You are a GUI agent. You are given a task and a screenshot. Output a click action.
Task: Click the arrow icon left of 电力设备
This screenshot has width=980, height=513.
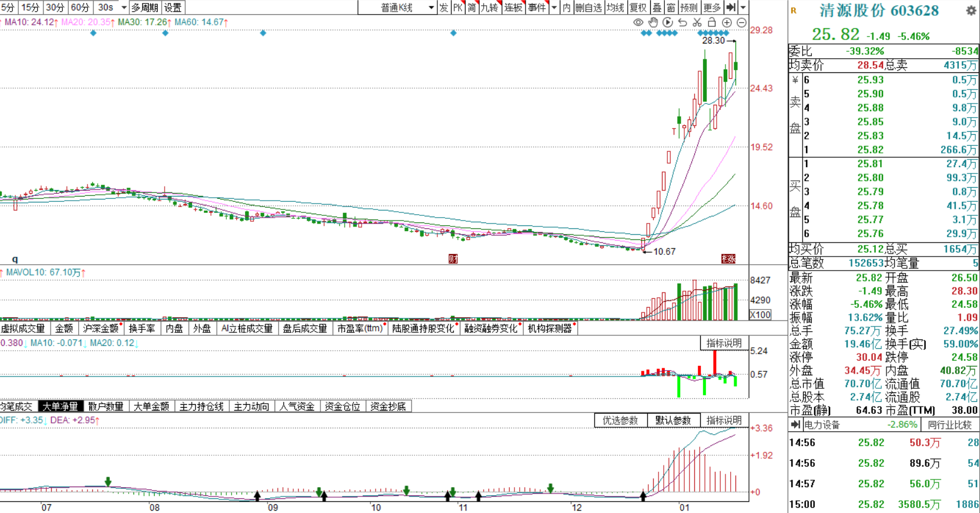coord(795,425)
